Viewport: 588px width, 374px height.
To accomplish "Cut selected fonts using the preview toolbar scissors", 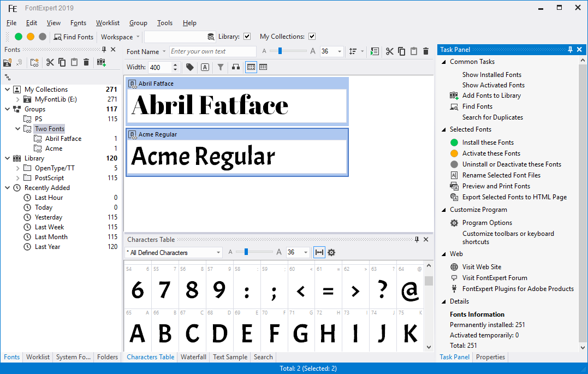I will (390, 51).
